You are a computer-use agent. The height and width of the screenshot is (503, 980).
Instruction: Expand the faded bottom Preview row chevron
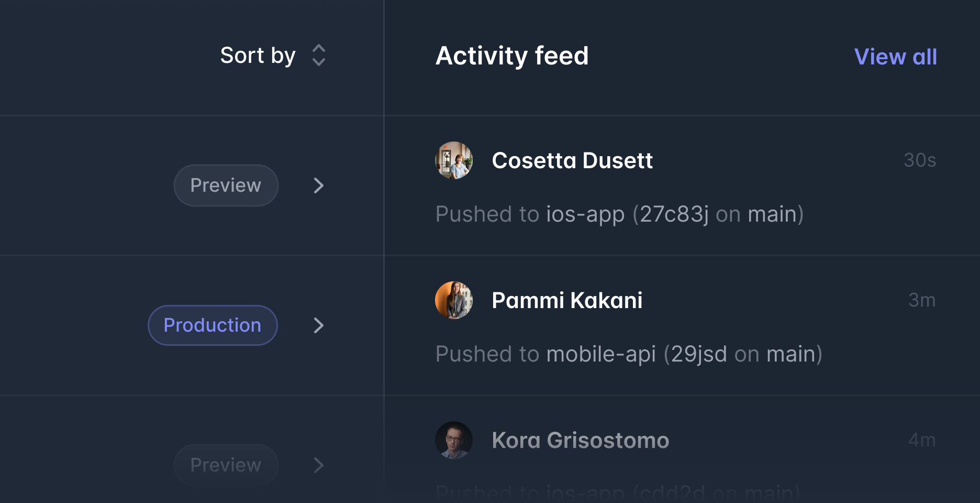click(318, 465)
